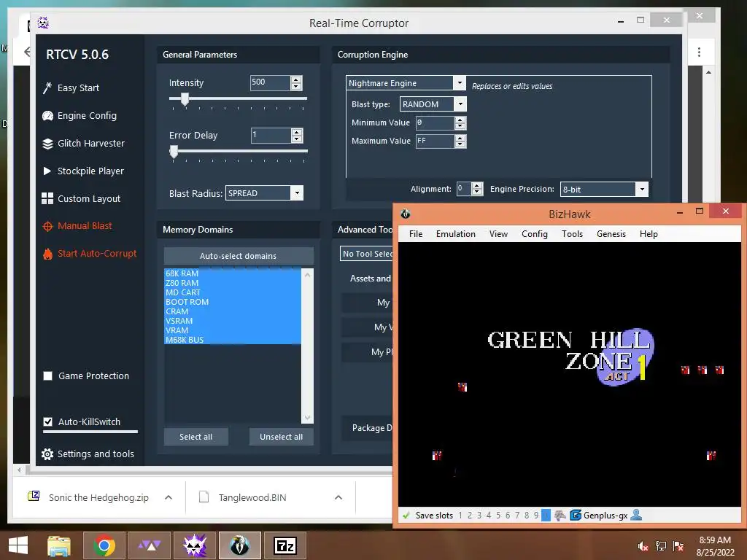The width and height of the screenshot is (747, 560).
Task: Click Auto-select domains button
Action: (239, 256)
